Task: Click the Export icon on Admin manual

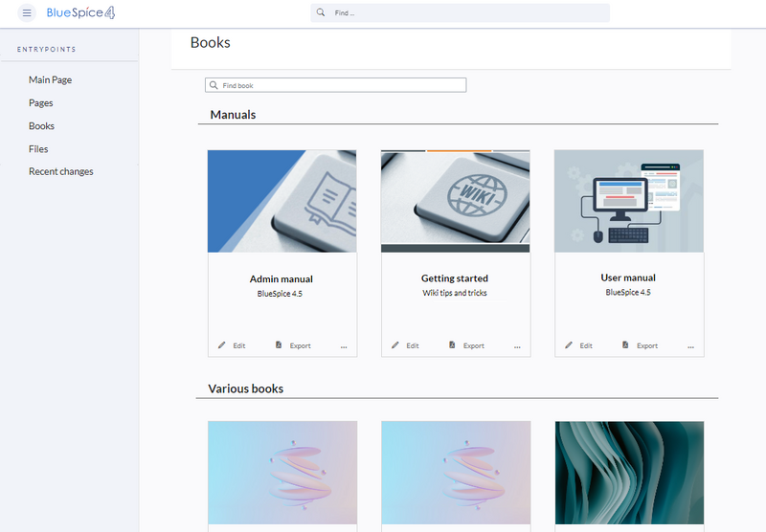Action: (280, 345)
